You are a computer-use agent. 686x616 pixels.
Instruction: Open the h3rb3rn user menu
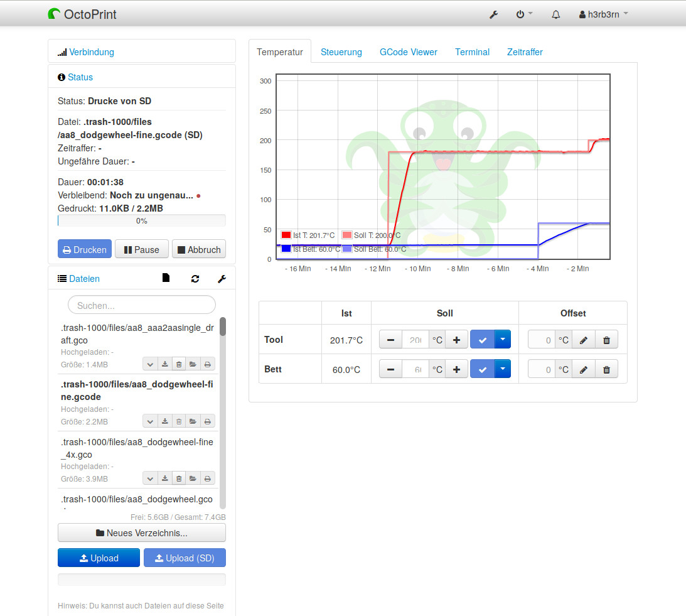tap(603, 14)
